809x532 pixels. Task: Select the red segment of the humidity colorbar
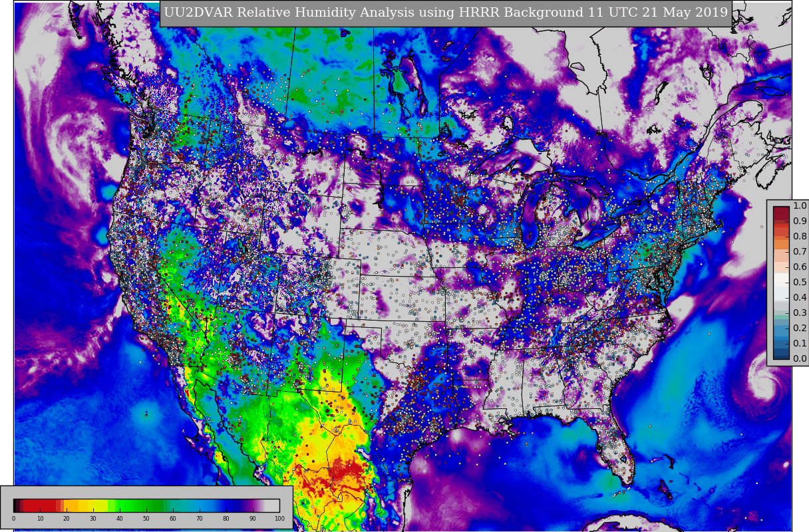[x=40, y=505]
